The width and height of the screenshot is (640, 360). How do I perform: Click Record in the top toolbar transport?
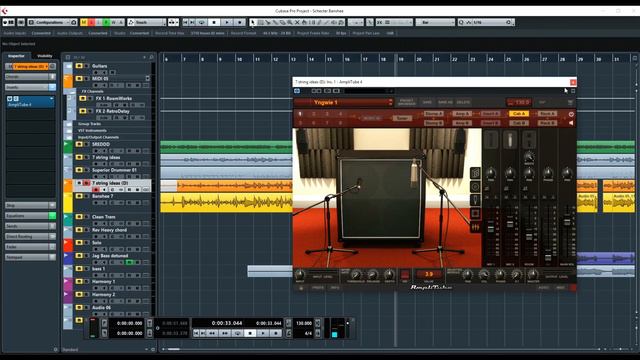click(x=240, y=22)
